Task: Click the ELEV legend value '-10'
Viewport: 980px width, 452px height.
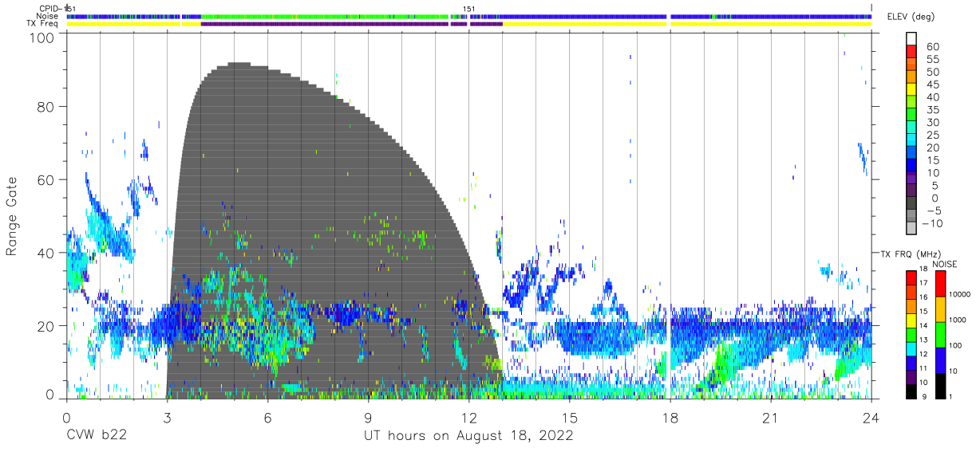Action: click(932, 224)
